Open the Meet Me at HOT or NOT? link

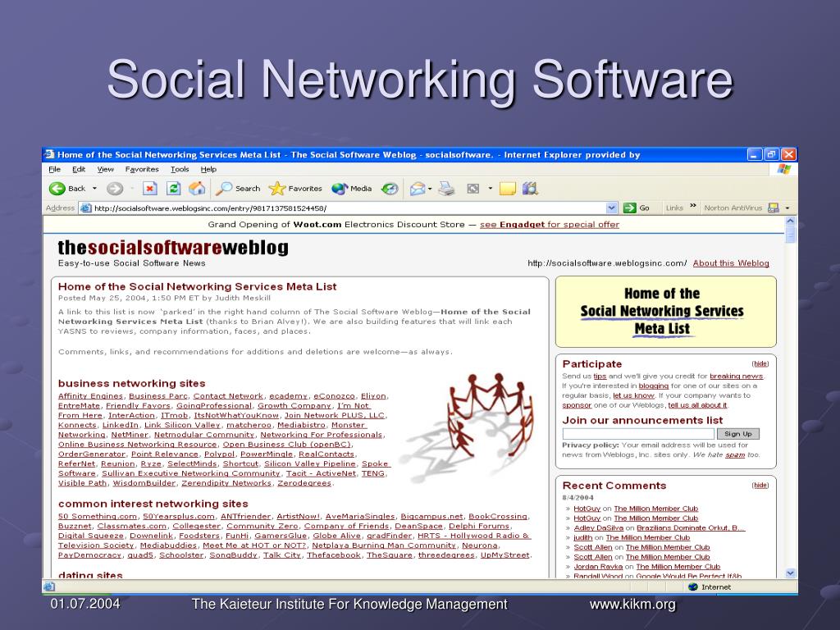click(254, 546)
